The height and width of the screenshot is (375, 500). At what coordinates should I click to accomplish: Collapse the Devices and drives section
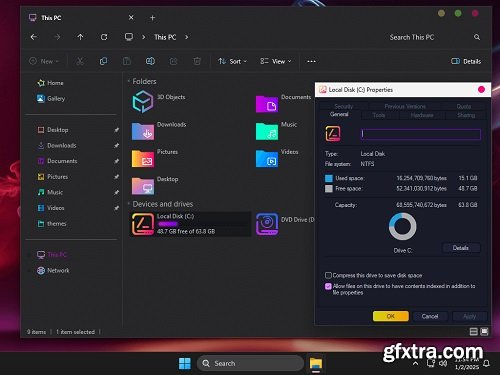(x=129, y=204)
